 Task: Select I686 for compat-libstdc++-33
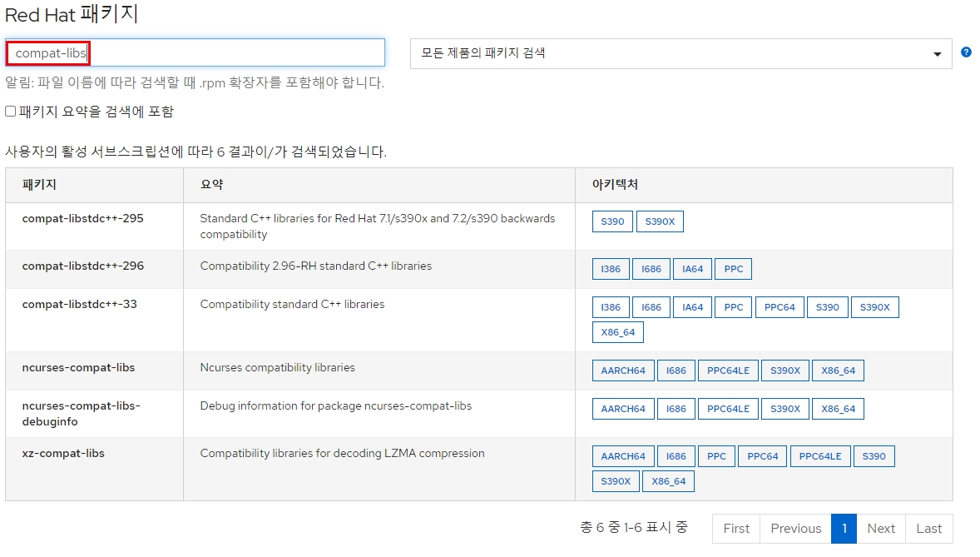(x=651, y=307)
